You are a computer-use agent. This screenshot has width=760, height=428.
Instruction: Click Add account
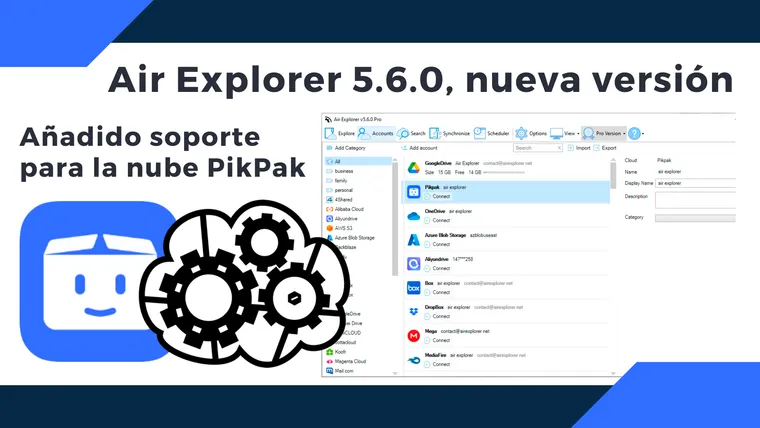419,148
